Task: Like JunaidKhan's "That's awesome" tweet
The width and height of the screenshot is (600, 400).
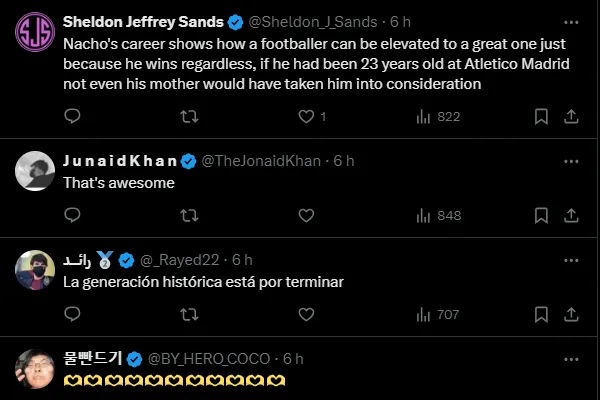Action: 307,215
